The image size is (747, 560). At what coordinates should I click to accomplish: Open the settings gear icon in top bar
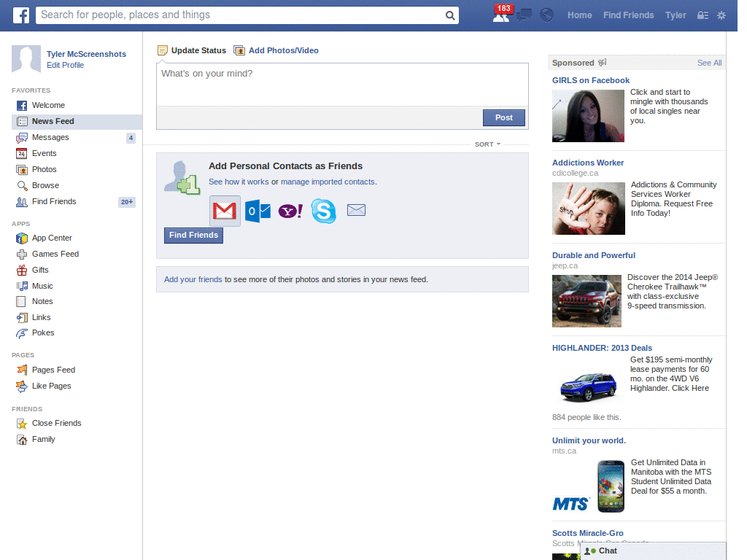tap(721, 15)
